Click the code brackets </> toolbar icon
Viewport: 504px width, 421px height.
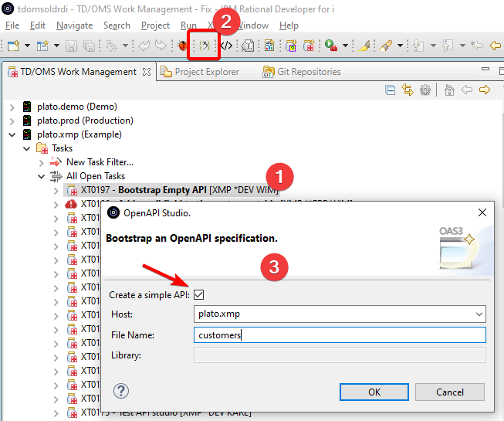226,46
